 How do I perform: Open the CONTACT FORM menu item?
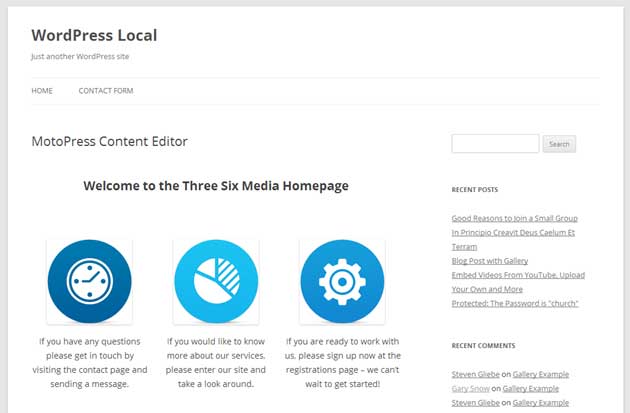(x=106, y=91)
